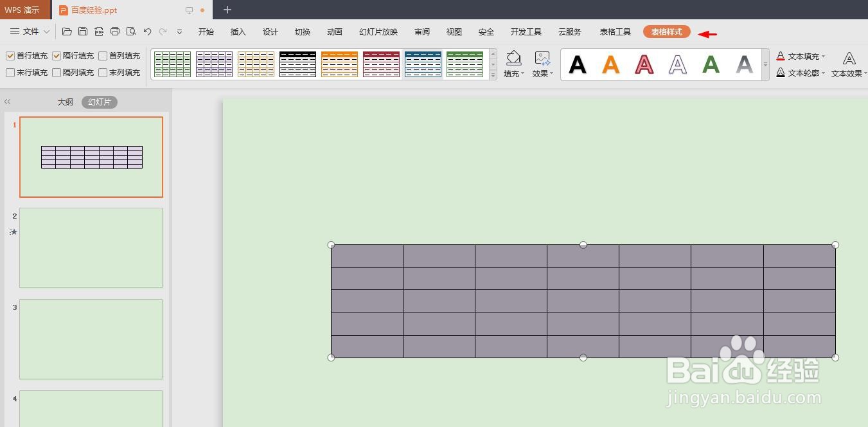Enable the 首列填充 checkbox

[103, 56]
